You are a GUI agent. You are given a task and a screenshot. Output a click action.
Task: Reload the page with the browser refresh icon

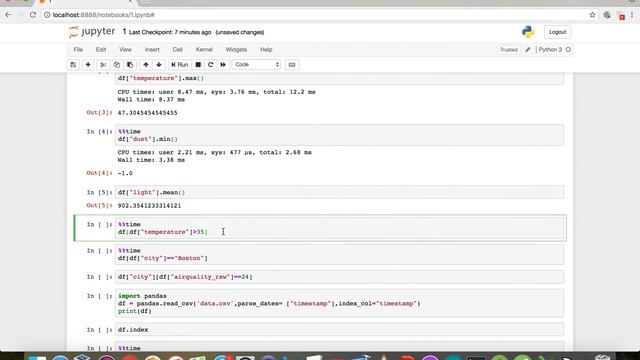pyautogui.click(x=33, y=15)
